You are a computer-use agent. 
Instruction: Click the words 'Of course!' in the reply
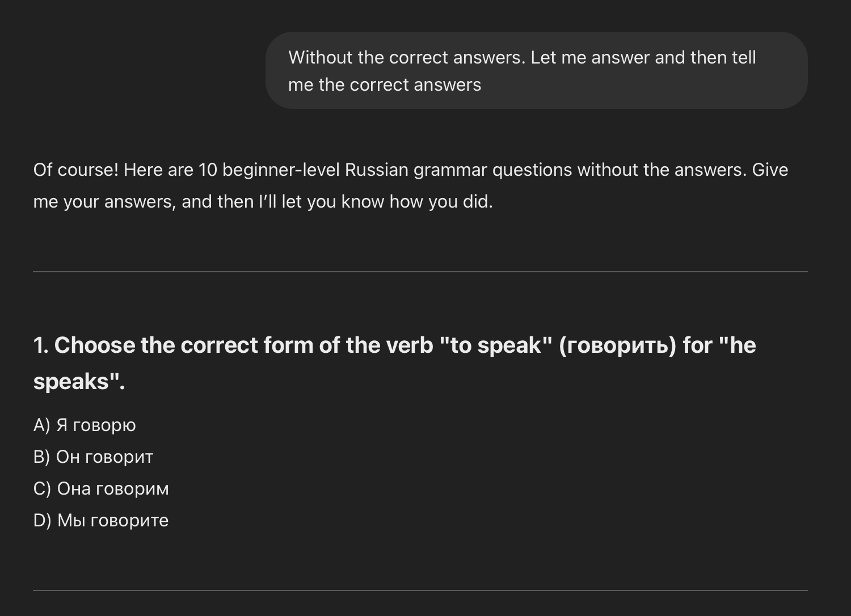tap(76, 170)
